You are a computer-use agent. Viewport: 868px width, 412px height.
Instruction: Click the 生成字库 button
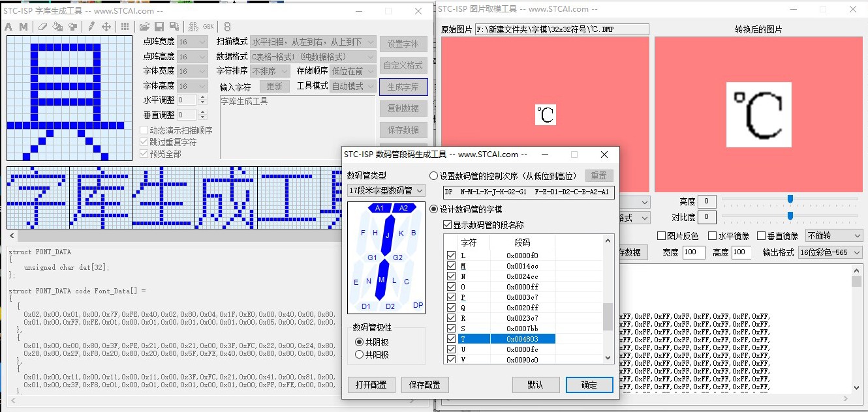403,87
